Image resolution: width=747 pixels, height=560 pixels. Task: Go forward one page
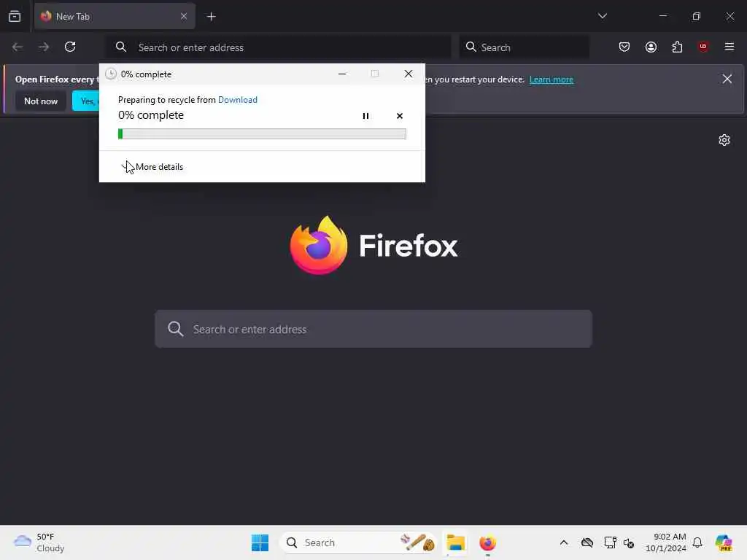(x=44, y=47)
